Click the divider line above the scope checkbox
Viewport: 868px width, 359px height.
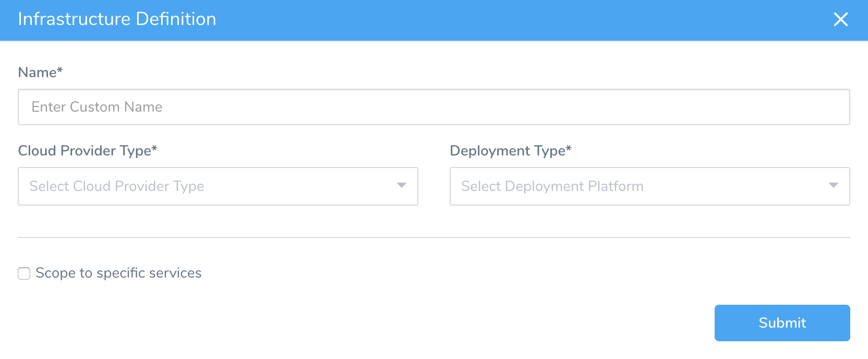click(434, 237)
